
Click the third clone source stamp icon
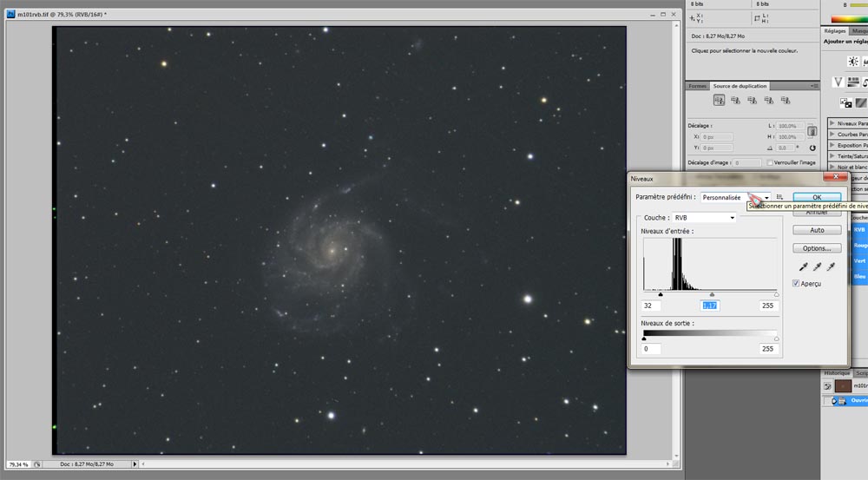(752, 101)
